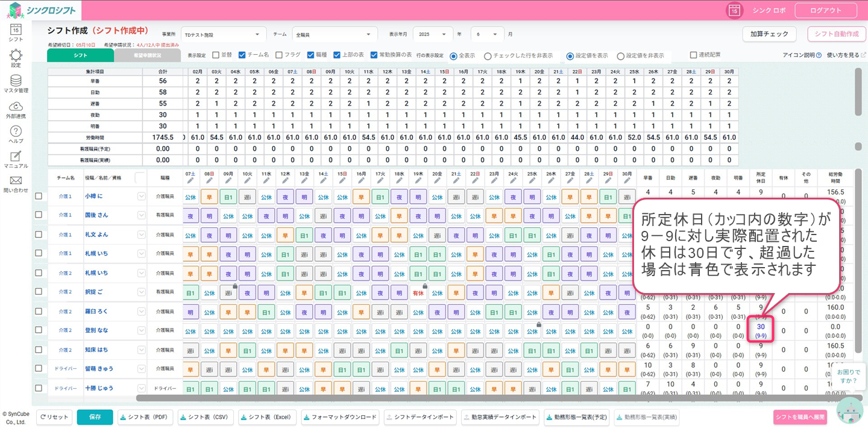Expand the dropdown arrow for 国後 さん
Image resolution: width=868 pixels, height=428 pixels.
[142, 215]
